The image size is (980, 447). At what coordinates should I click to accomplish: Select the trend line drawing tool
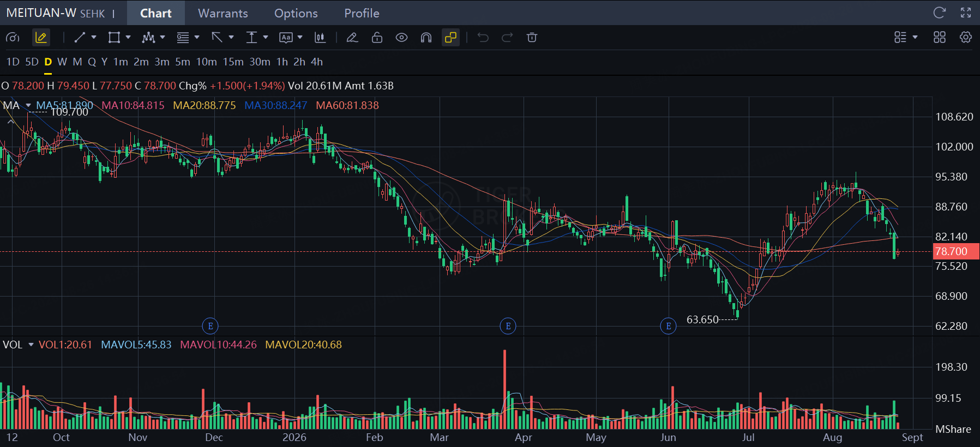pos(80,38)
